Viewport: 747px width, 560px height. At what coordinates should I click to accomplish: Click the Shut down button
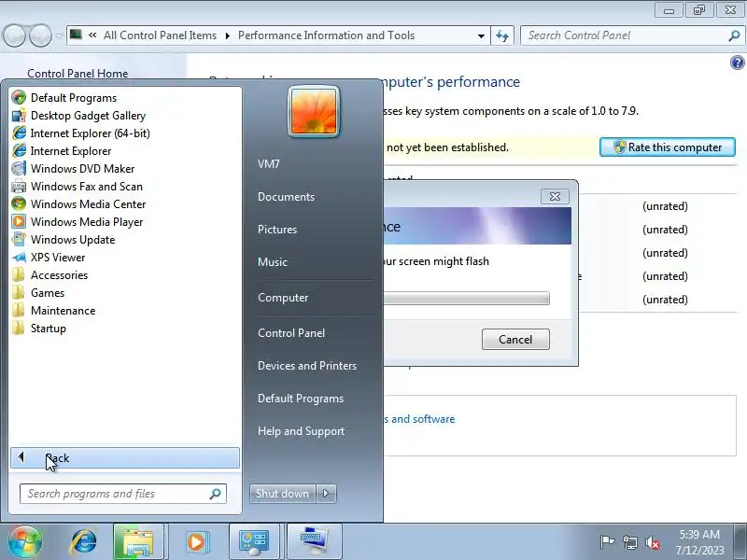point(283,494)
